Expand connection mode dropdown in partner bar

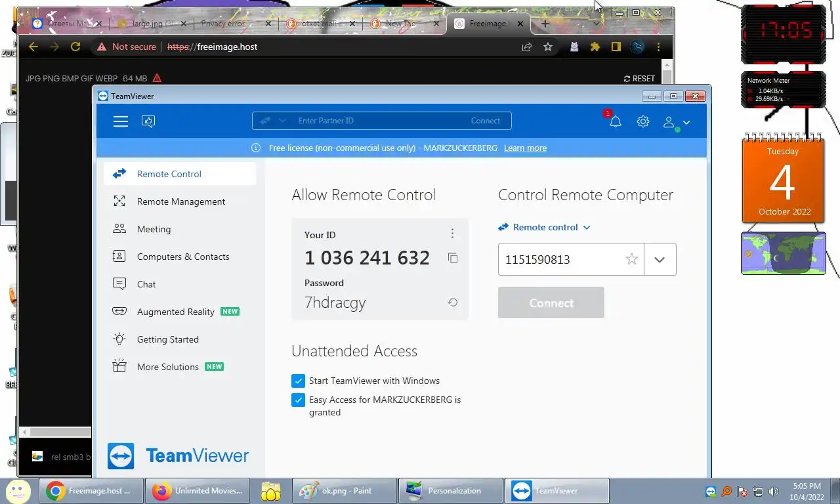(x=282, y=121)
